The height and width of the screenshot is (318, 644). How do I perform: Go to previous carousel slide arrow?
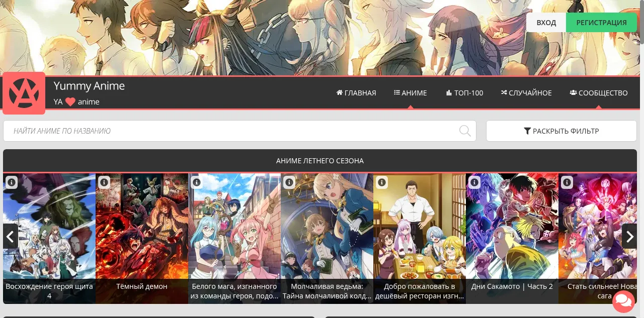click(x=11, y=236)
